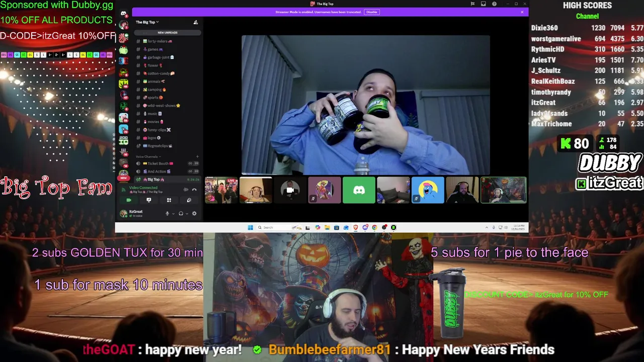644x362 pixels.
Task: Open Discord inbox icon in title bar
Action: click(484, 4)
